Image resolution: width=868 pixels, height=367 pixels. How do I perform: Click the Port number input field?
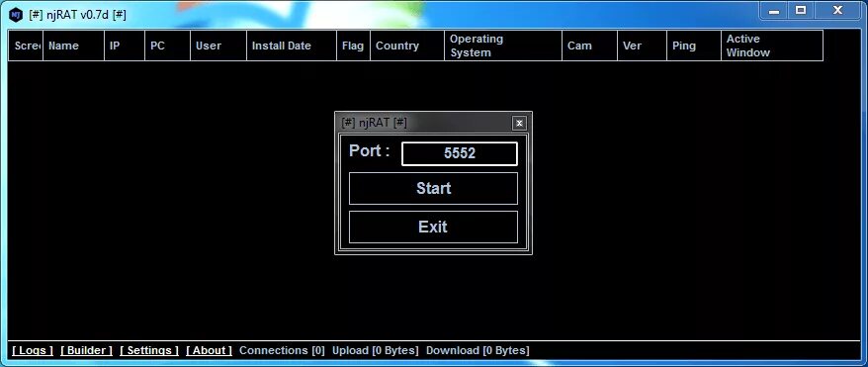tap(459, 153)
